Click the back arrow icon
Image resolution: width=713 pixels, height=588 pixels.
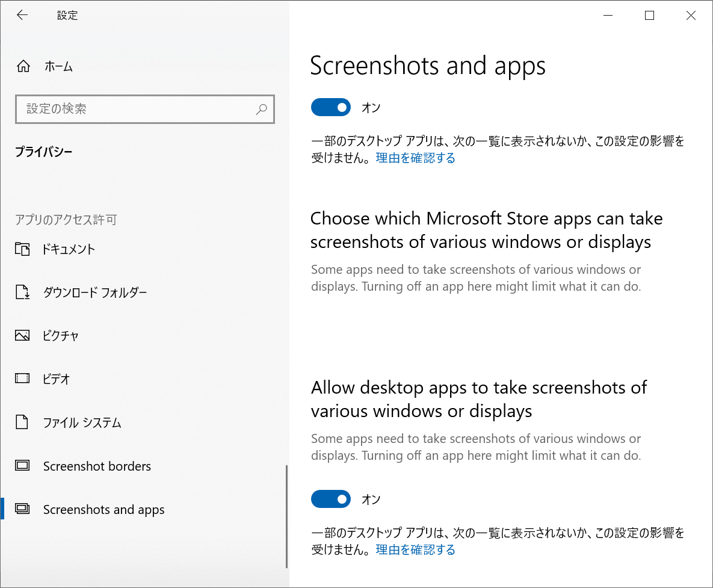point(22,15)
